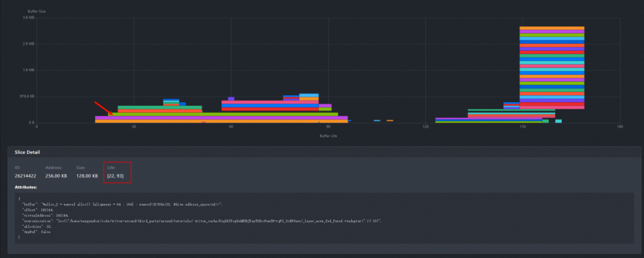Image resolution: width=644 pixels, height=258 pixels.
Task: Select the teal-green bar above life 30
Action: 160,107
